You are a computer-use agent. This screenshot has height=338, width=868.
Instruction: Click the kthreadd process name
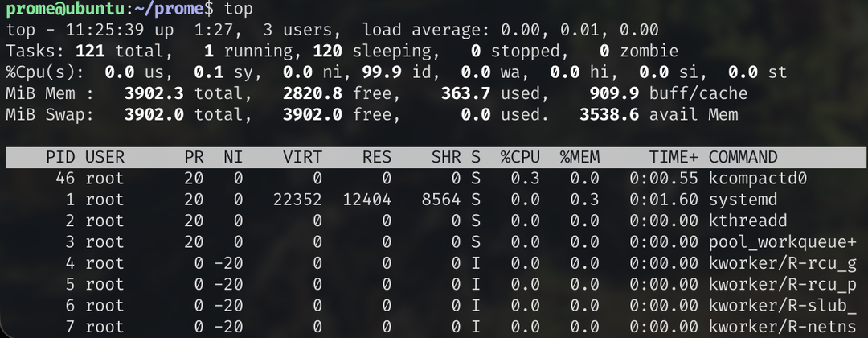(743, 220)
